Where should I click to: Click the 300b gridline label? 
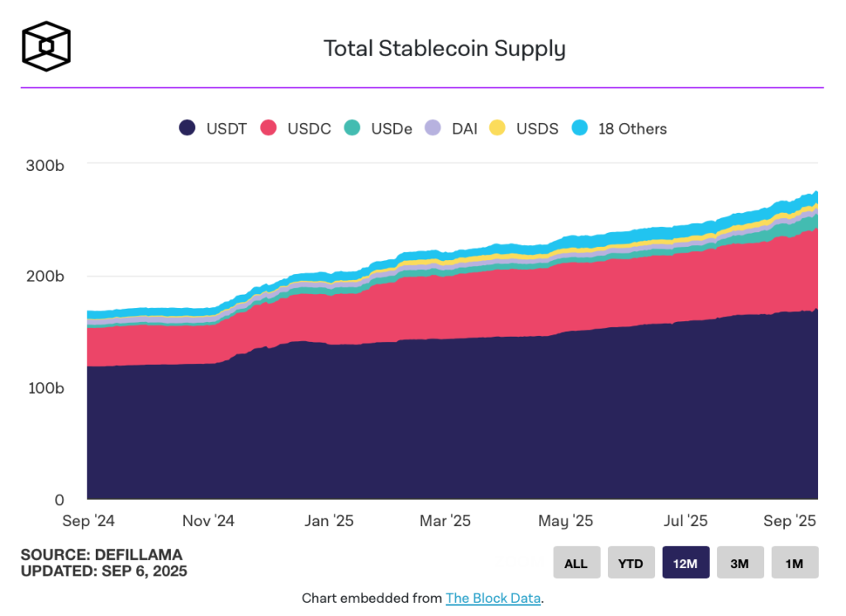pyautogui.click(x=45, y=165)
